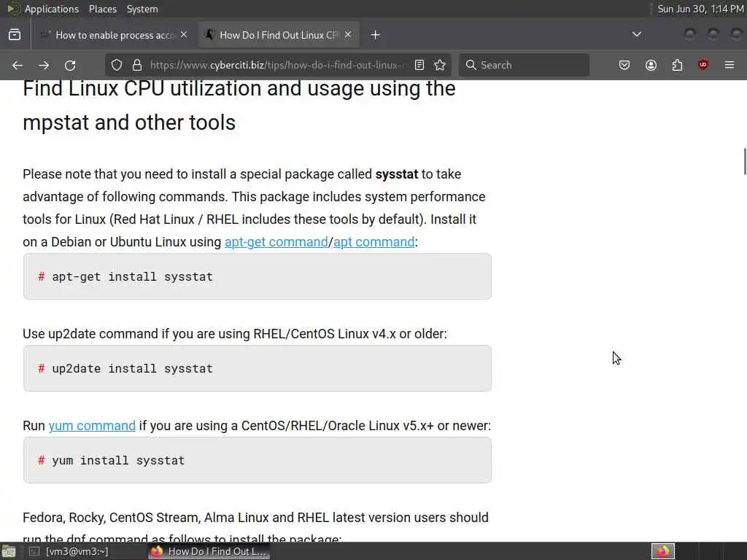This screenshot has width=747, height=560.
Task: Toggle reader view in the address bar
Action: [x=419, y=65]
